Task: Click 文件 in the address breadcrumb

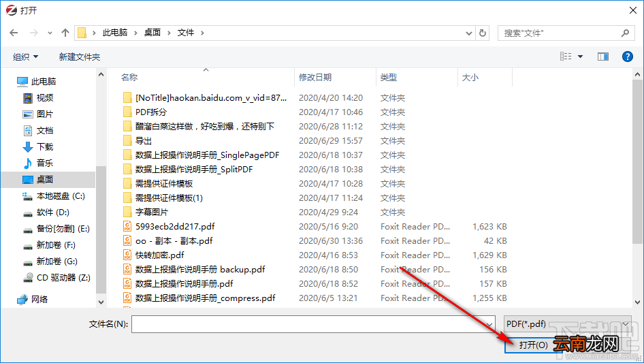Action: [186, 33]
